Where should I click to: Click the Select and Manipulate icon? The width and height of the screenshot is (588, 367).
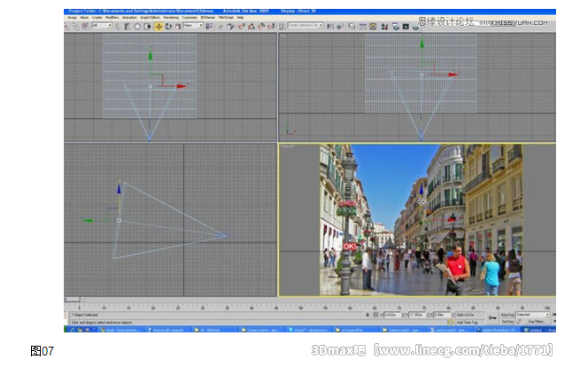click(x=220, y=27)
